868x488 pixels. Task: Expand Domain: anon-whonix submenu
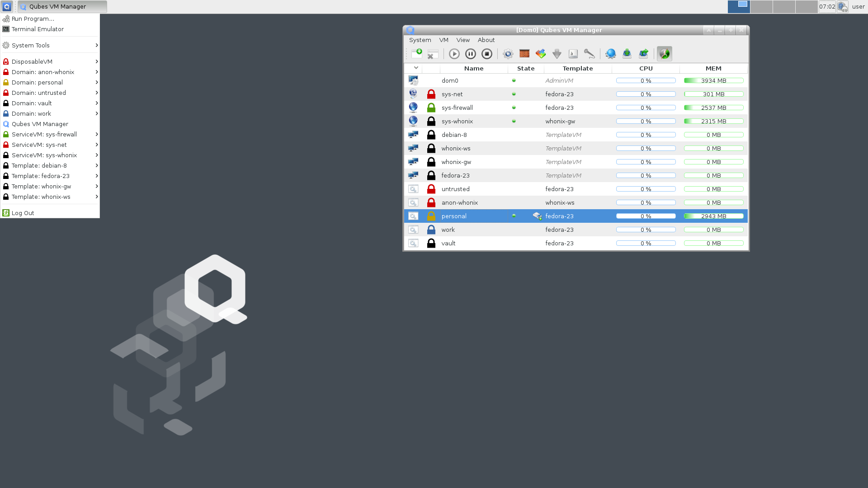[x=50, y=72]
